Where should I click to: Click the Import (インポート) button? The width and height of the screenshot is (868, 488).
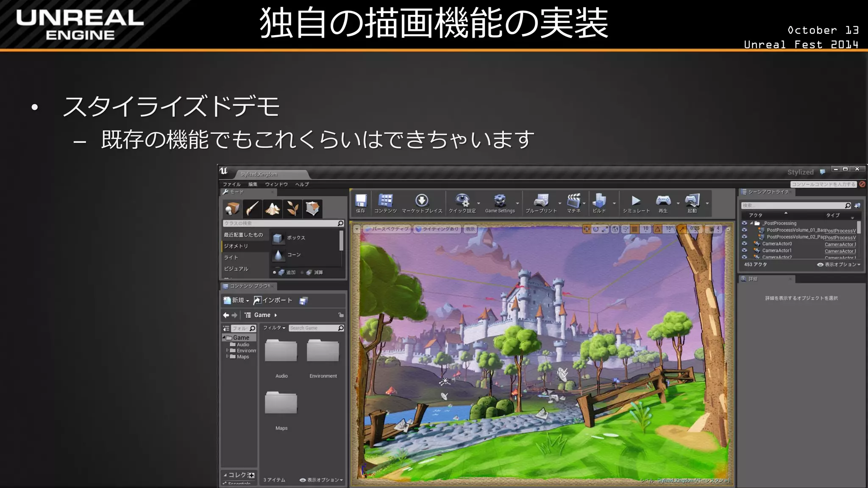pos(273,300)
